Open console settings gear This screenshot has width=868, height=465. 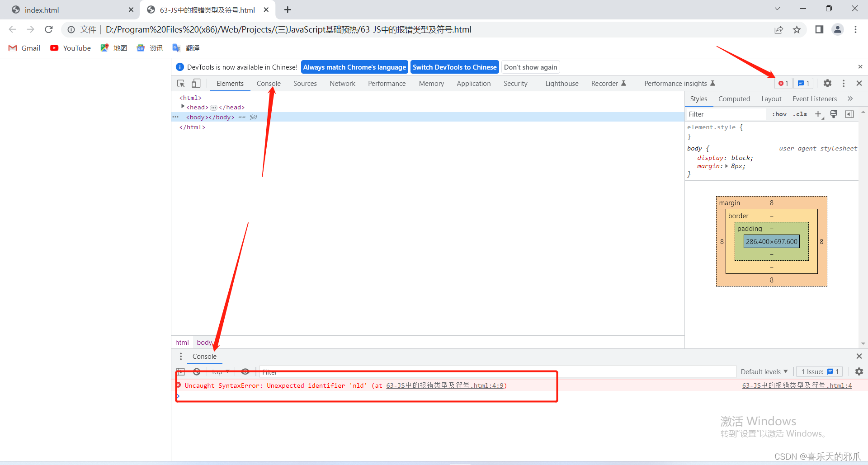click(x=859, y=371)
